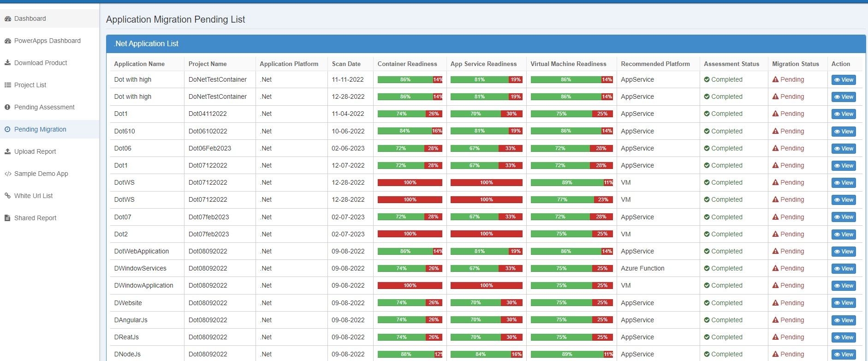View DWindowServices application

pyautogui.click(x=844, y=269)
